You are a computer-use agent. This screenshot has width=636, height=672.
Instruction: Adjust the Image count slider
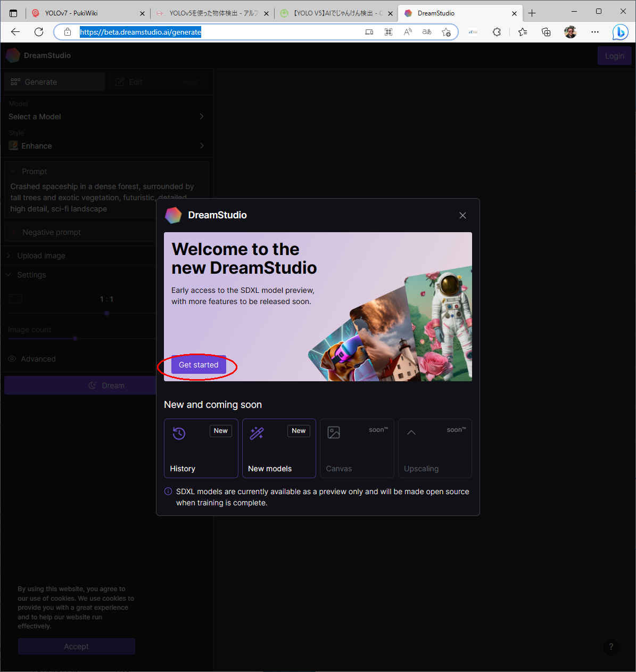point(75,338)
